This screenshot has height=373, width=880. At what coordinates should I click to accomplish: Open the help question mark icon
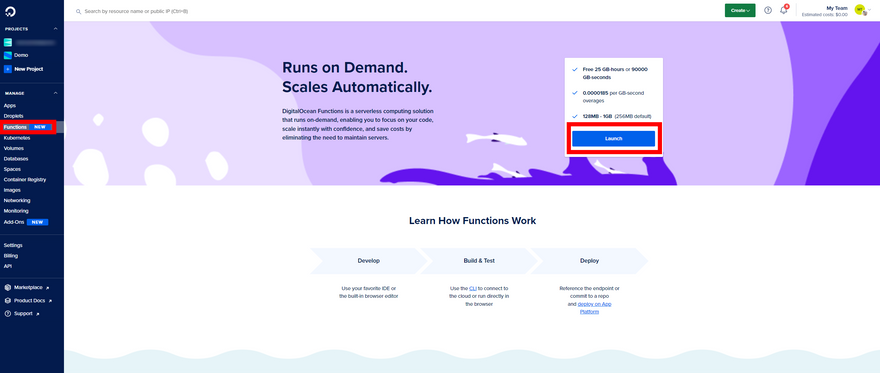(768, 10)
